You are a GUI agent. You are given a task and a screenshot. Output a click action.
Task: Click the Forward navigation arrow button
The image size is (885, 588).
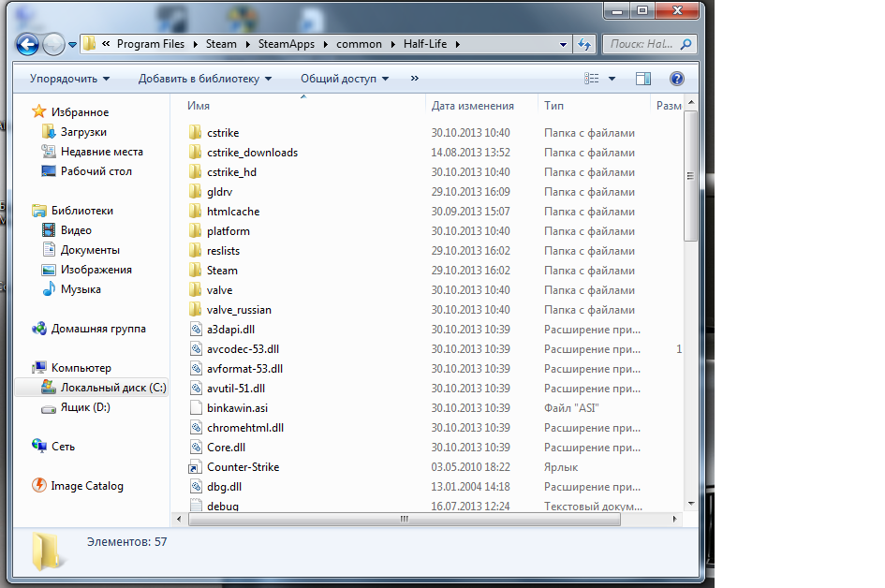(53, 44)
